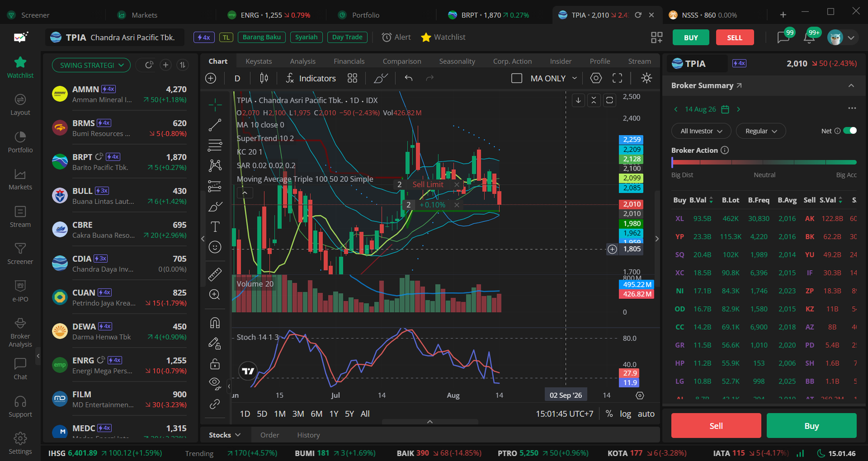Open the indicator templates grid icon
Screen dimensions: 868x461
(x=352, y=79)
